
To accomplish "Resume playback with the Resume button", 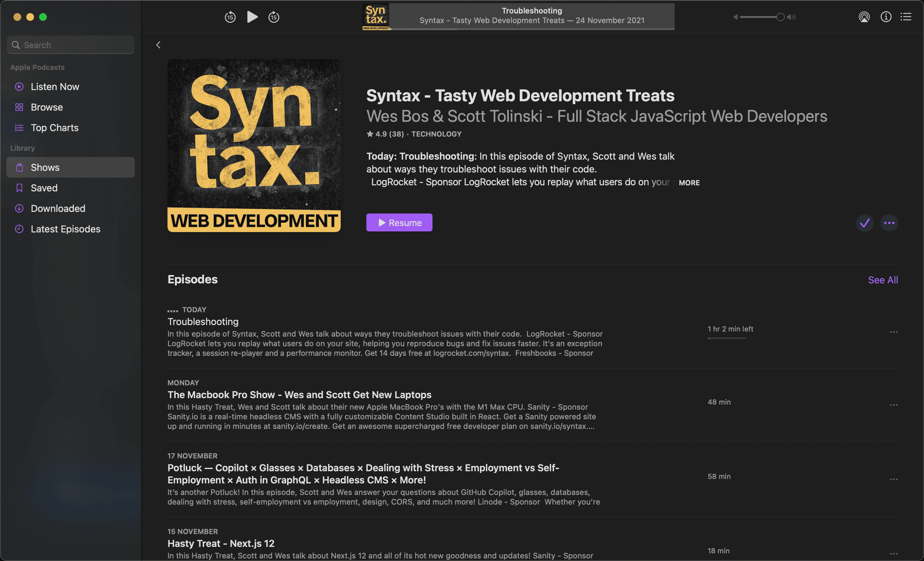I will click(399, 222).
